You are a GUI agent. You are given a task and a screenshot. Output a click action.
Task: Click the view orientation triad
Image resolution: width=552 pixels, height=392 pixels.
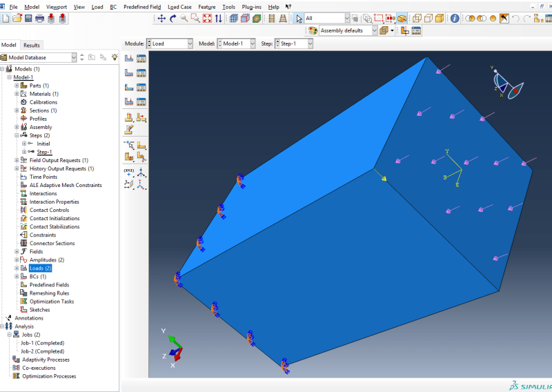174,349
